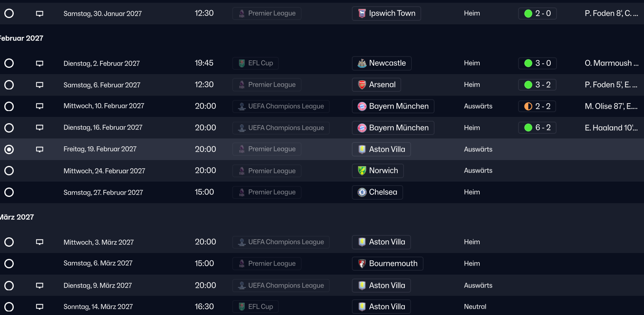Click the Chelsea club crest icon
This screenshot has height=315, width=644.
pyautogui.click(x=362, y=192)
